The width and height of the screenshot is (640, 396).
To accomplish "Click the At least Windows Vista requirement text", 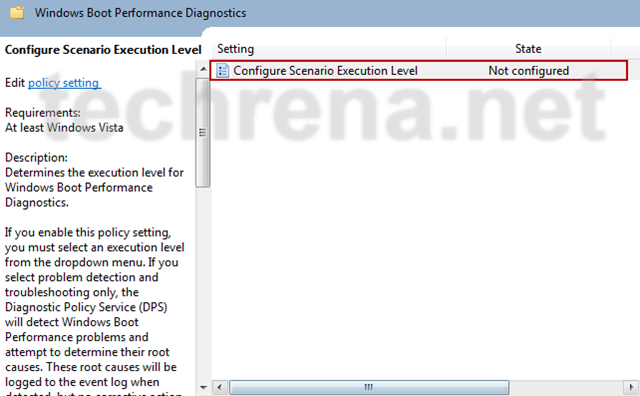I will pos(64,128).
